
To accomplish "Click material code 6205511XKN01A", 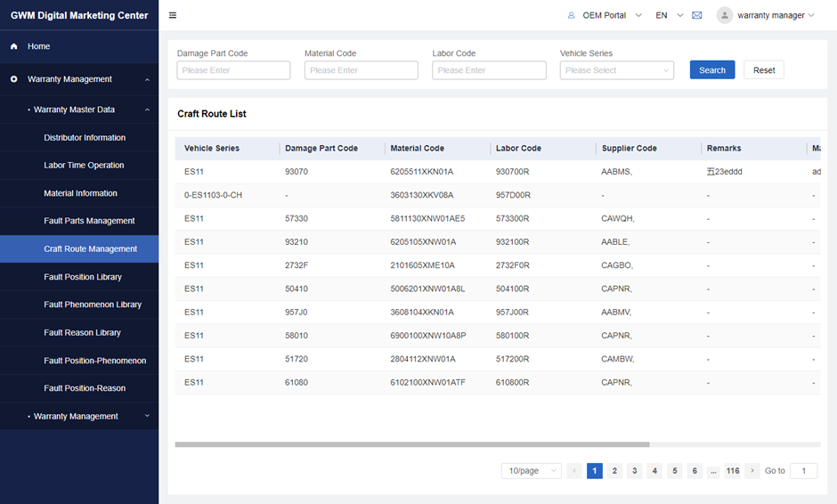I will (422, 172).
